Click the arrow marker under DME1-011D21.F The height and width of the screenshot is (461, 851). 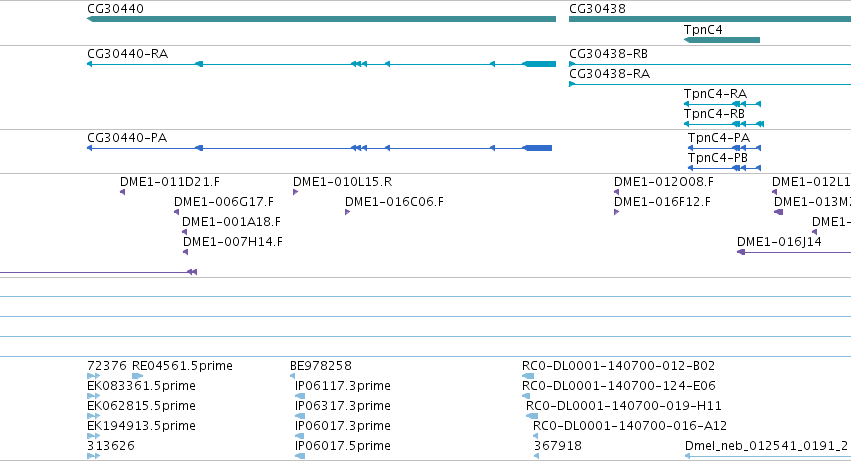coord(123,192)
